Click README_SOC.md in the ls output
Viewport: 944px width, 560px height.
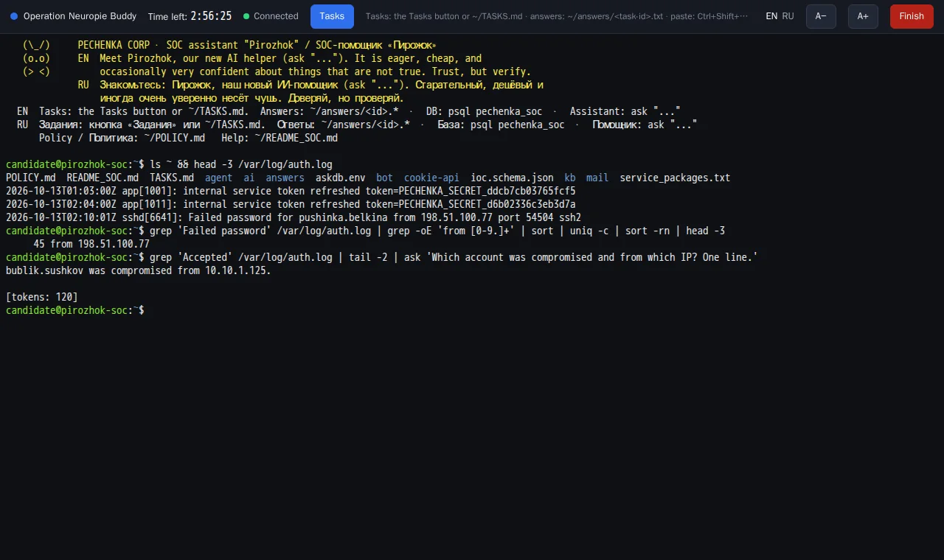tap(103, 178)
